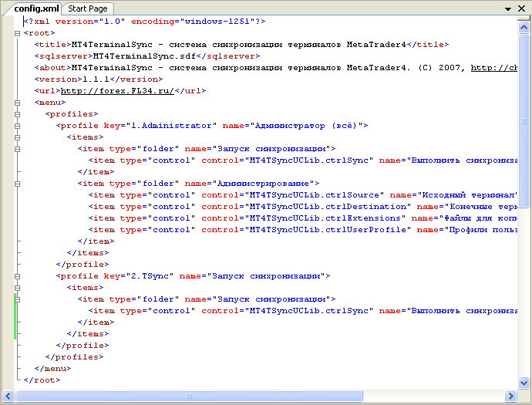Click the <about> opening tag
The height and width of the screenshot is (405, 532).
pyautogui.click(x=52, y=68)
